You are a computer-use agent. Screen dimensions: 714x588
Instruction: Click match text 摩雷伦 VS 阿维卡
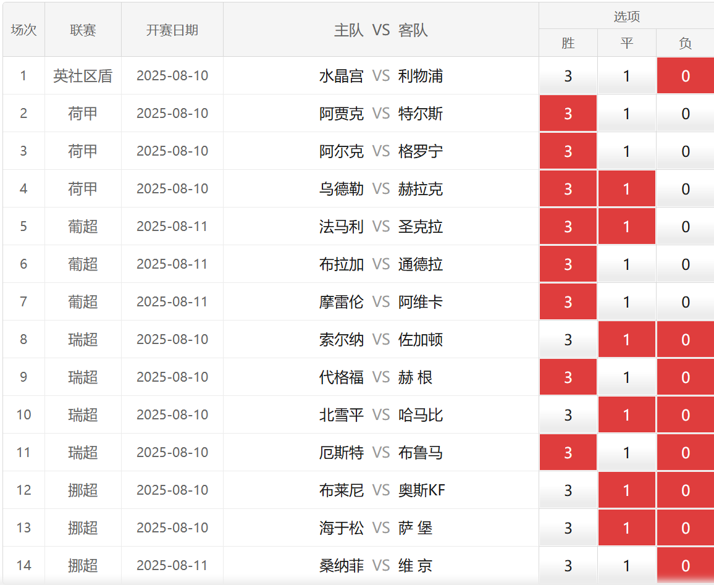380,302
